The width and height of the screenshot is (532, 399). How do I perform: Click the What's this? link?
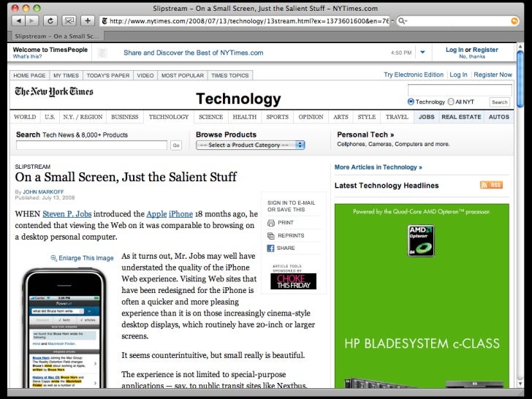point(27,57)
